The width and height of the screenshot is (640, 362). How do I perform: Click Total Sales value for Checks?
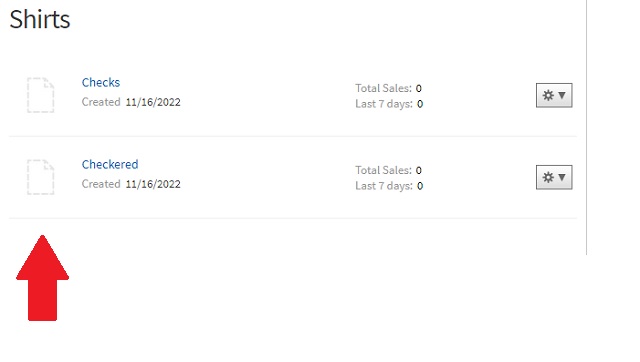418,88
